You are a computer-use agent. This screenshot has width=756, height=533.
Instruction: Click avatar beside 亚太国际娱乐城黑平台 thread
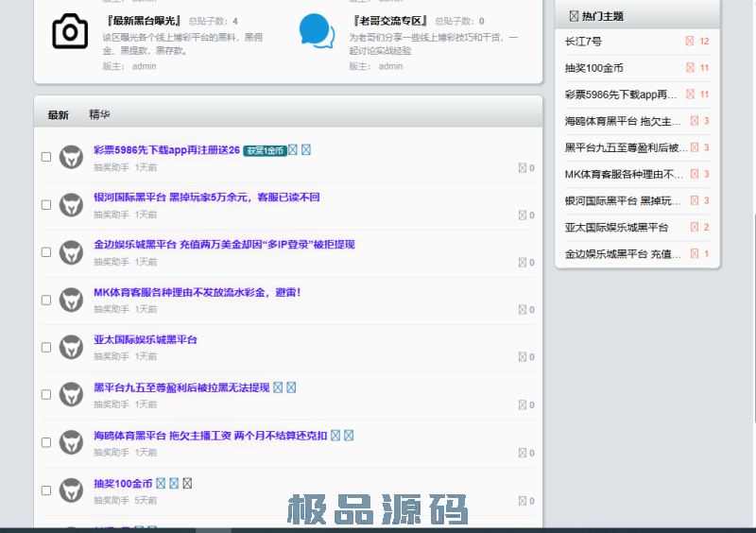(x=72, y=347)
